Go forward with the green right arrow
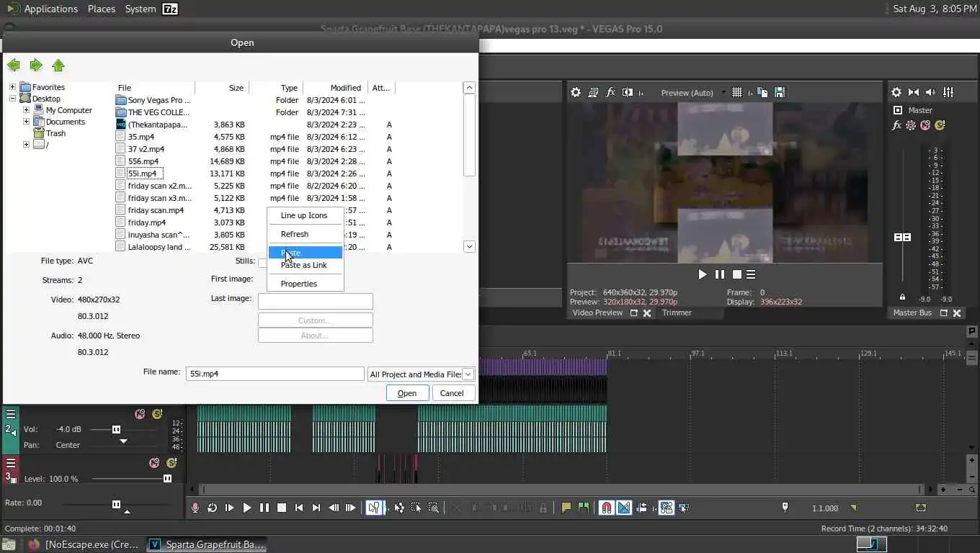This screenshot has width=980, height=553. click(x=36, y=66)
